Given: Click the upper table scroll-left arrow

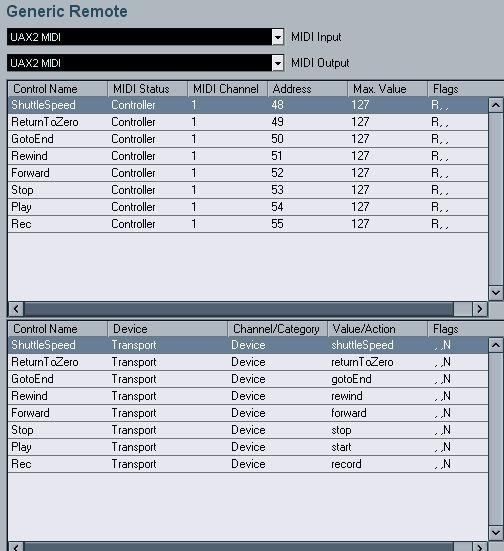Looking at the screenshot, I should coord(16,309).
